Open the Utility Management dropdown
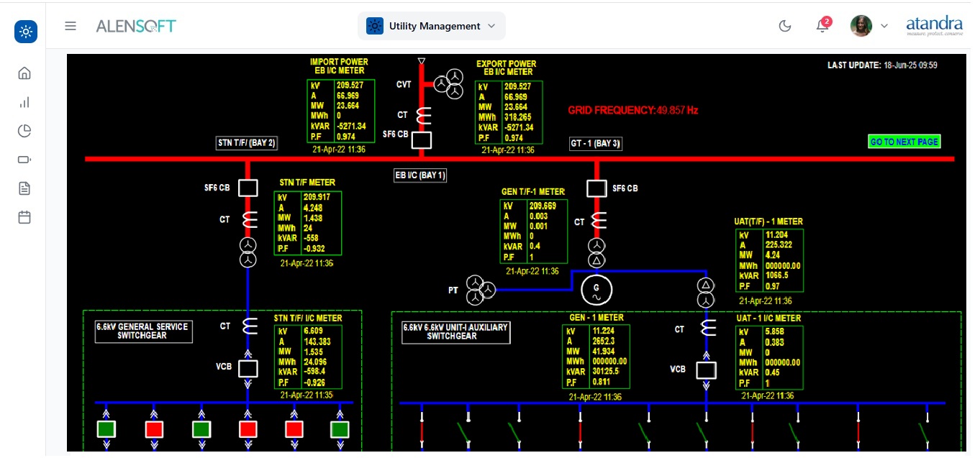This screenshot has height=458, width=980. click(432, 26)
